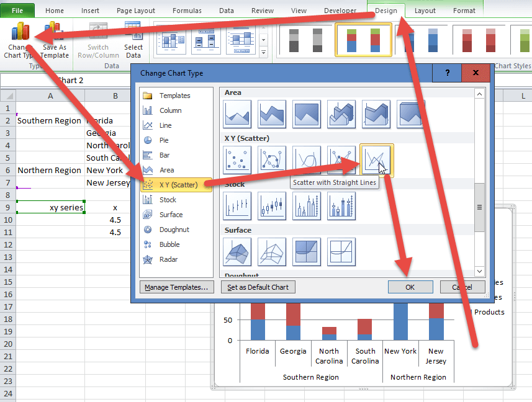Select Scatter with Straight Lines chart

tap(376, 160)
